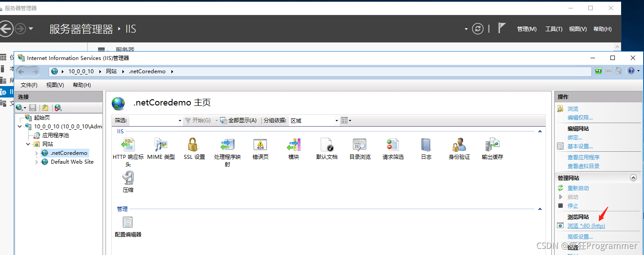Viewport: 644px width, 255px height.
Task: Click the 浏览 *:80 (http) link
Action: click(x=586, y=226)
